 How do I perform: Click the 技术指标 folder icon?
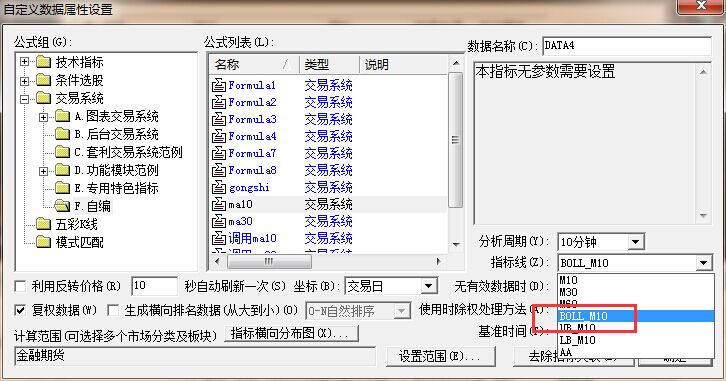[x=44, y=62]
